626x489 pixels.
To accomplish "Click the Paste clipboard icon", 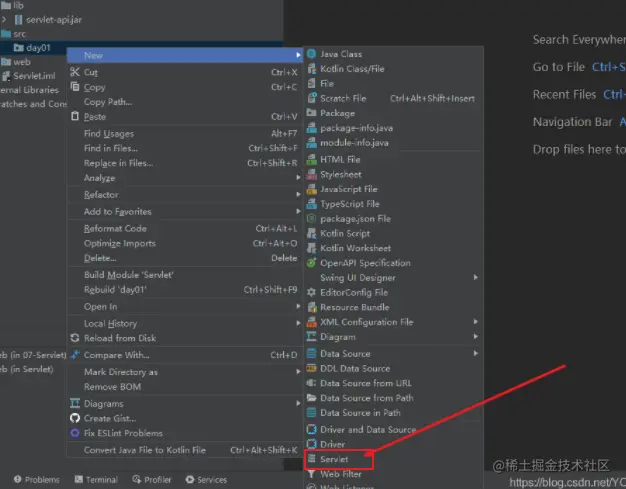I will (x=75, y=116).
